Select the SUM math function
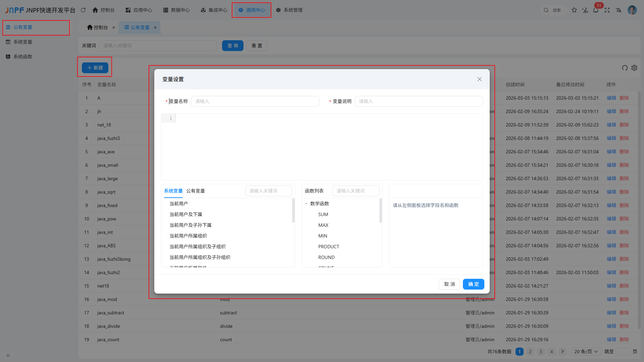Image resolution: width=644 pixels, height=362 pixels. click(x=323, y=214)
